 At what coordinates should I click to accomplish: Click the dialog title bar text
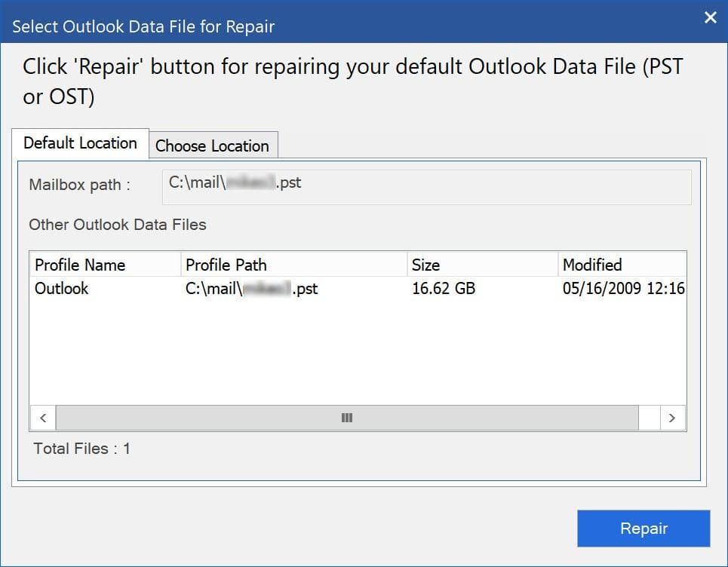pyautogui.click(x=143, y=26)
